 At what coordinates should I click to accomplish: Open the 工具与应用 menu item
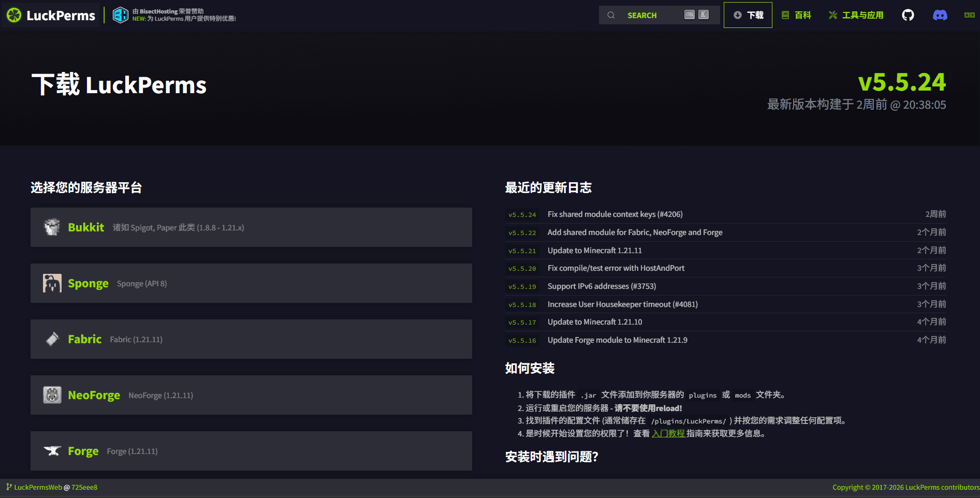point(855,15)
